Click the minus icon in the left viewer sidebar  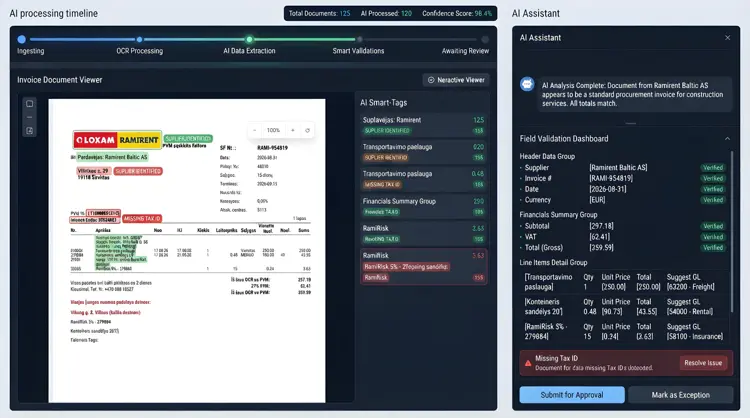point(30,117)
